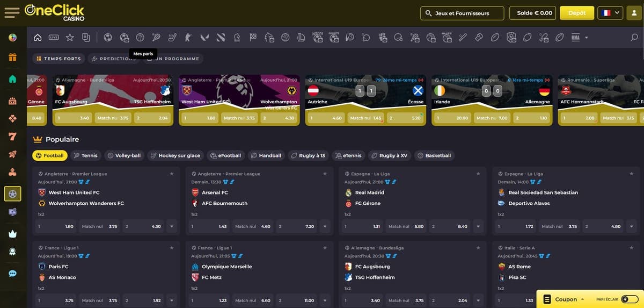The width and height of the screenshot is (644, 308).
Task: Select the Hockey sur glace filter
Action: point(175,155)
